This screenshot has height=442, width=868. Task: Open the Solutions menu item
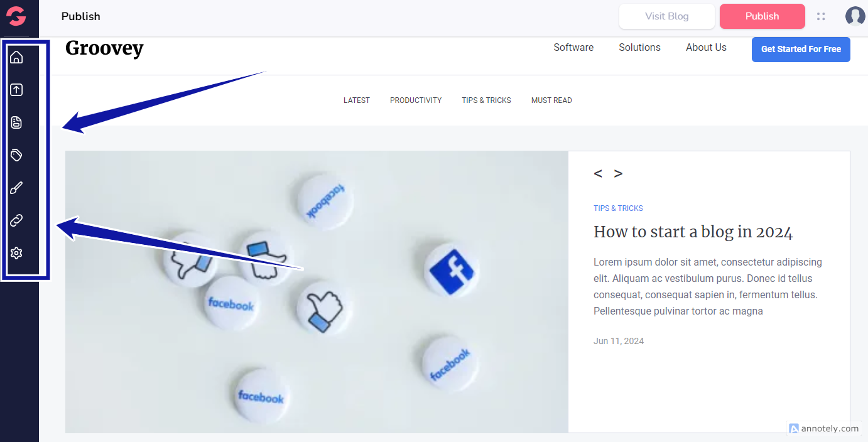[639, 48]
